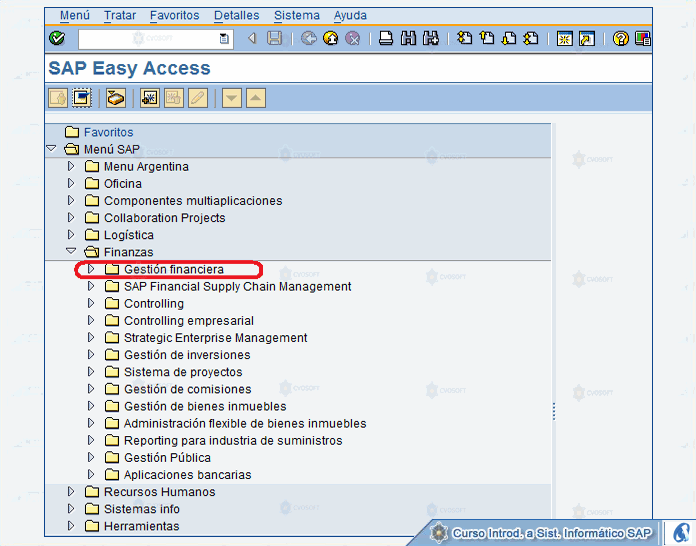The width and height of the screenshot is (696, 546).
Task: Select Reporting para industria de suministros
Action: (233, 440)
